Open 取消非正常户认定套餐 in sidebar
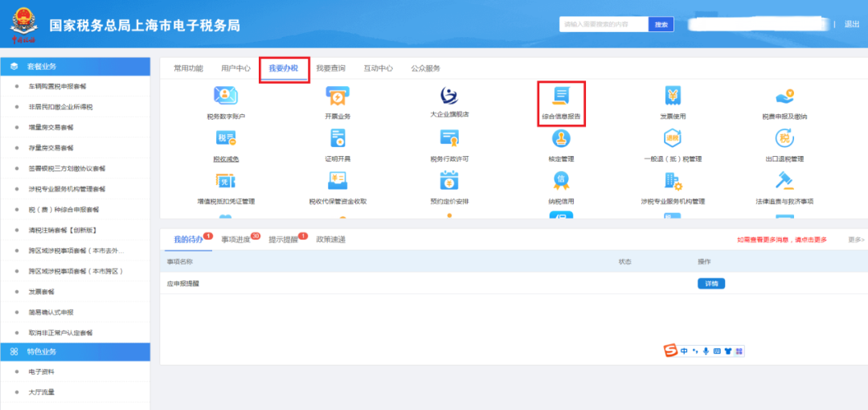 click(x=60, y=333)
